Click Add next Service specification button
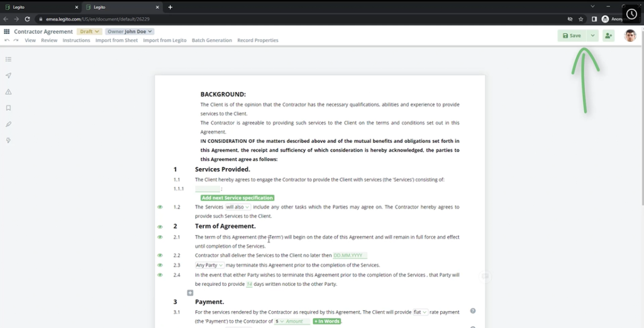Image resolution: width=644 pixels, height=328 pixels. pos(237,198)
